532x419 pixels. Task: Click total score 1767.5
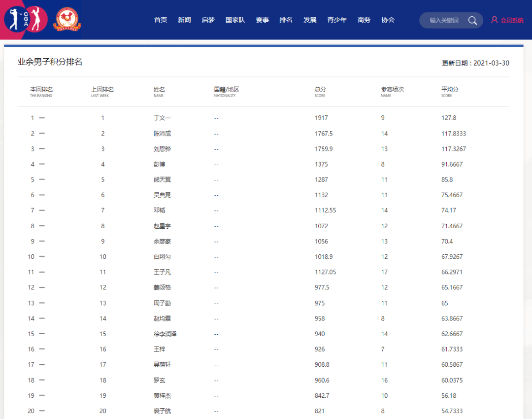(x=324, y=134)
